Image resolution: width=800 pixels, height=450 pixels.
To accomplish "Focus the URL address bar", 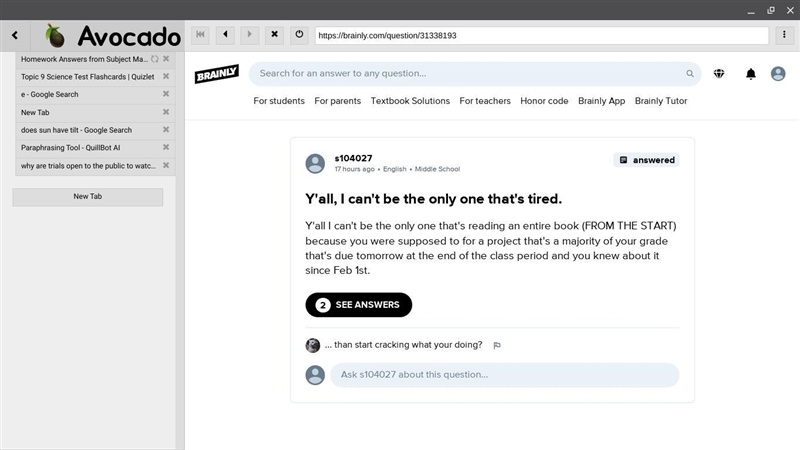I will tap(541, 35).
